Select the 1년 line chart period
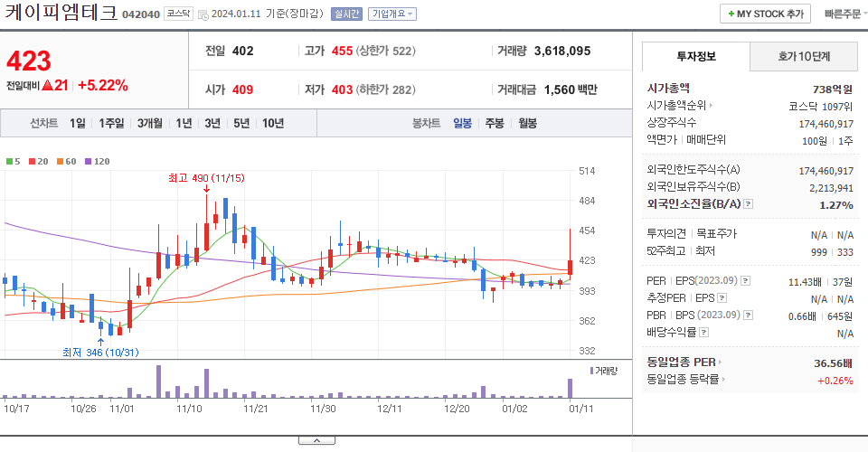868x452 pixels. coord(184,123)
